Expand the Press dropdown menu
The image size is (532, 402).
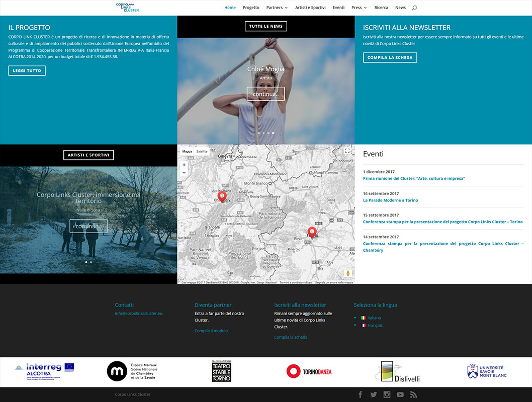[x=359, y=8]
